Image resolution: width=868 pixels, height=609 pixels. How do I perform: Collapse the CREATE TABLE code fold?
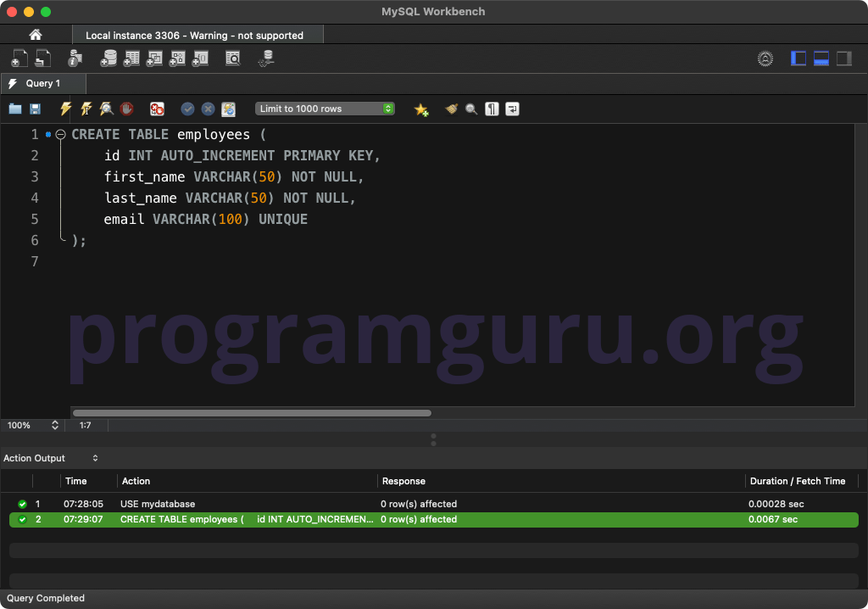[60, 134]
